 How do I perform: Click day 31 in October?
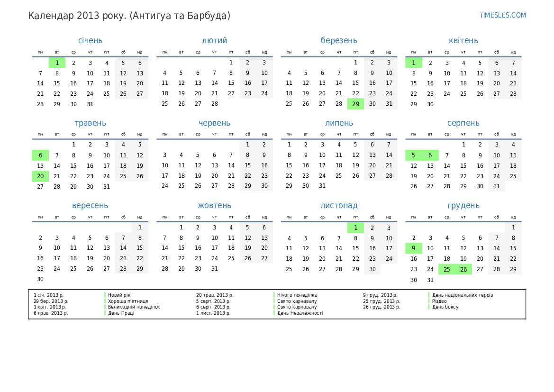pos(215,269)
